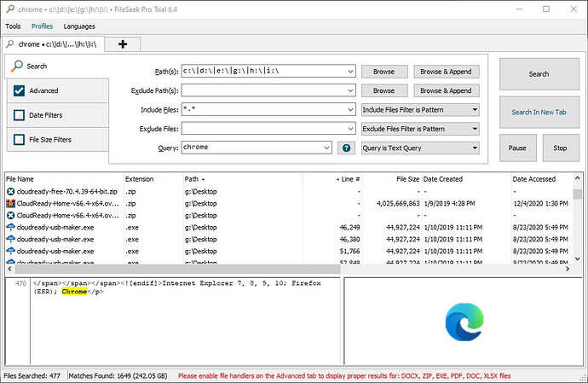Image resolution: width=588 pixels, height=383 pixels.
Task: Click the FileSeek magnifier icon in title bar
Action: pos(10,9)
